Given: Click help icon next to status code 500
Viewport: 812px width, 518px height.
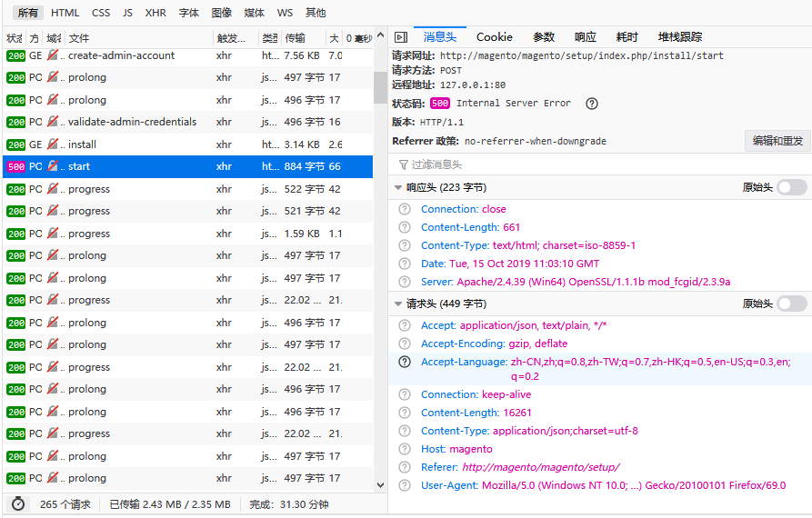Looking at the screenshot, I should [592, 104].
